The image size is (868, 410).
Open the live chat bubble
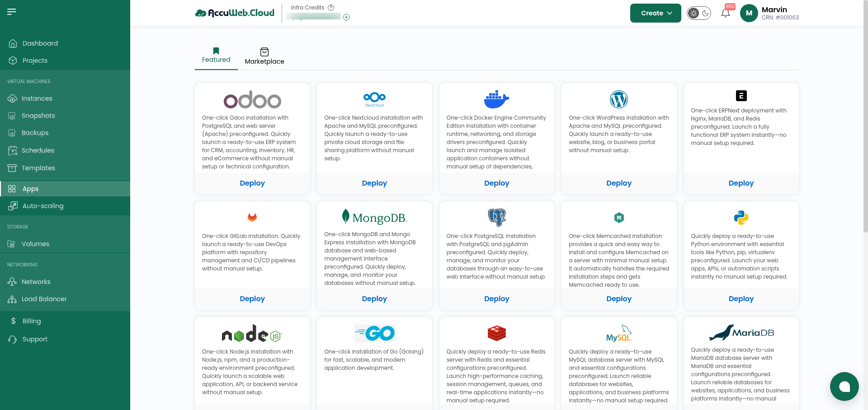click(844, 387)
